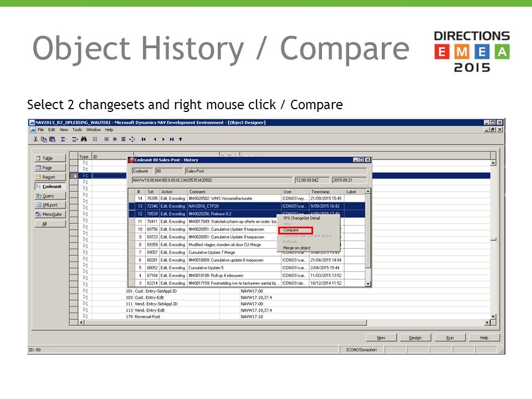Select the MenuSuite object type button
532x399 pixels.
(50, 214)
